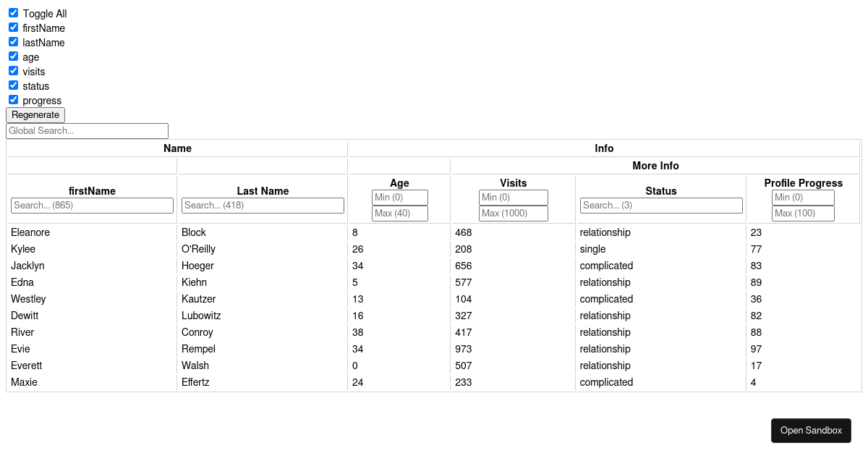Uncheck the visits checkbox
The image size is (868, 456).
pyautogui.click(x=13, y=70)
